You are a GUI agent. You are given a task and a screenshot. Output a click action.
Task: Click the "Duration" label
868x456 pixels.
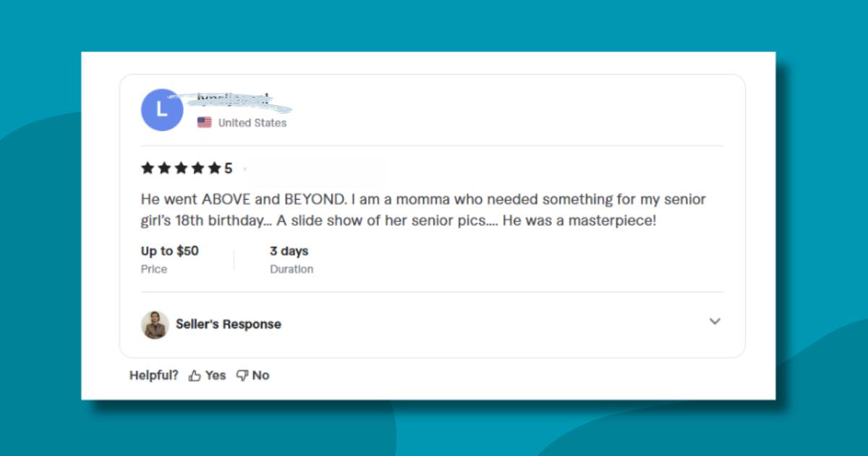click(x=292, y=269)
